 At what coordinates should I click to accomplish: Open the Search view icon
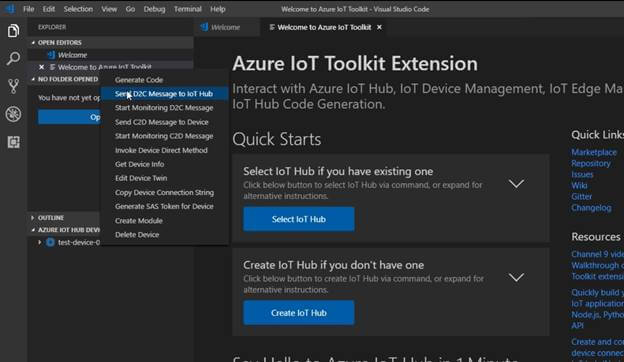pos(13,58)
